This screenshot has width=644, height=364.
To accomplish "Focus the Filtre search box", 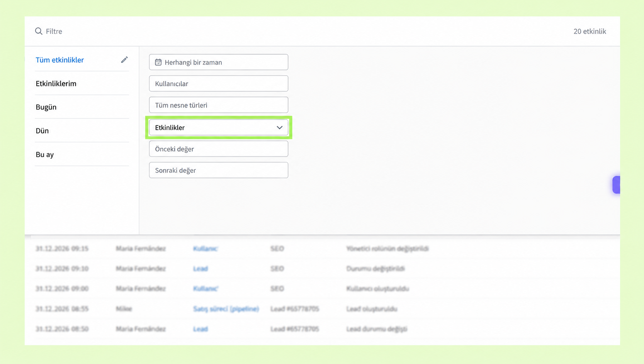I will coord(54,31).
